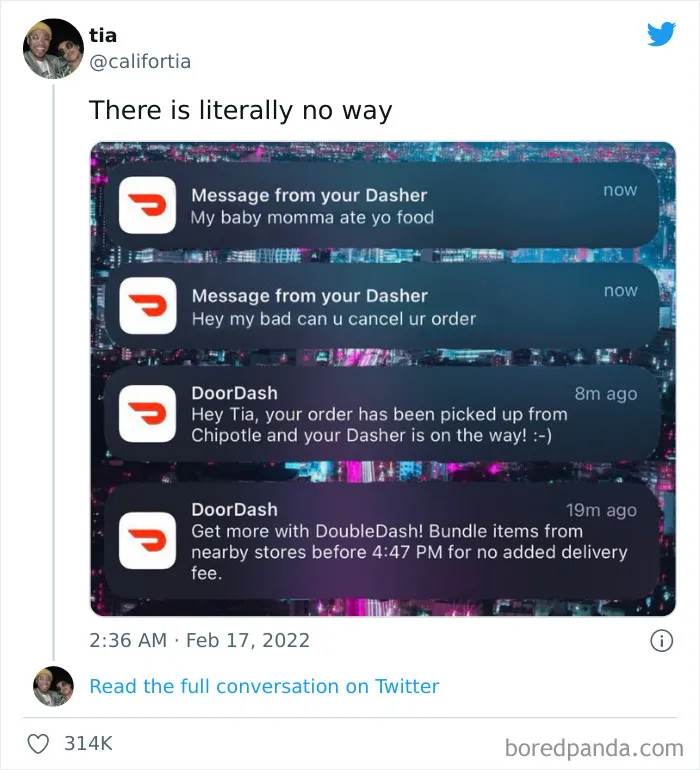Click the 314K likes count
Screen dimensions: 700x770
tap(88, 743)
